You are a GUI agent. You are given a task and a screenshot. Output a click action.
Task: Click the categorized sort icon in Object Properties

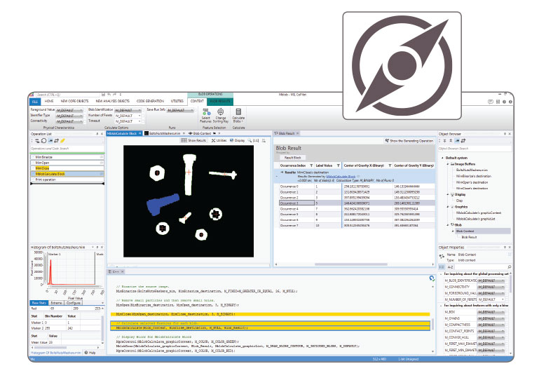pyautogui.click(x=442, y=267)
